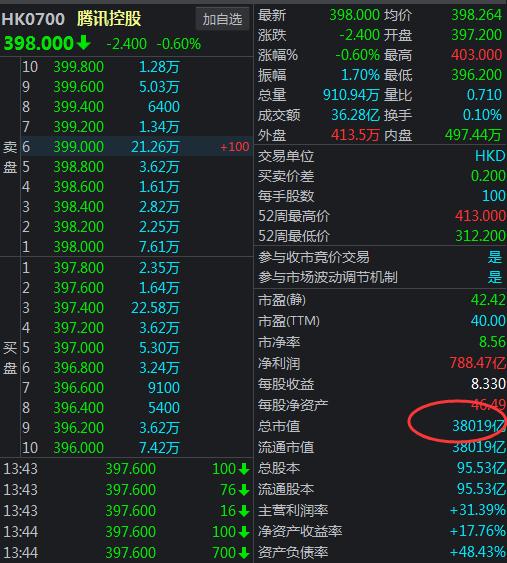Click buy level 8 volume 5400
The image size is (507, 563).
pyautogui.click(x=164, y=408)
